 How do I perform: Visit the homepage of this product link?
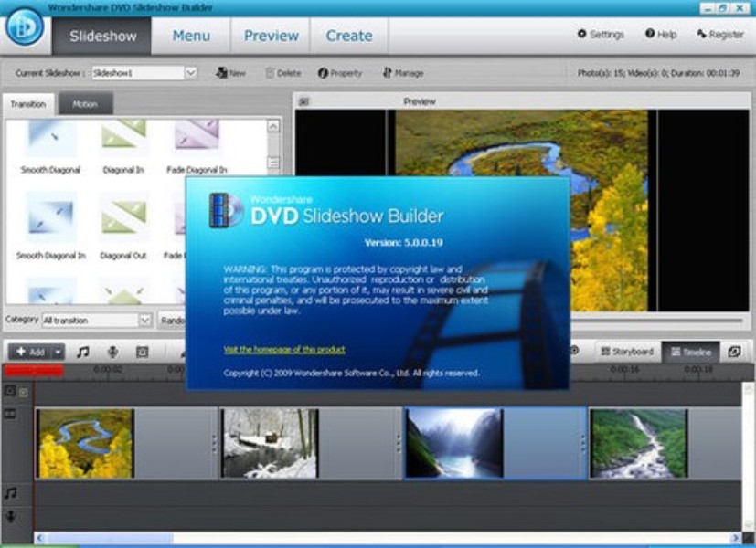point(284,350)
